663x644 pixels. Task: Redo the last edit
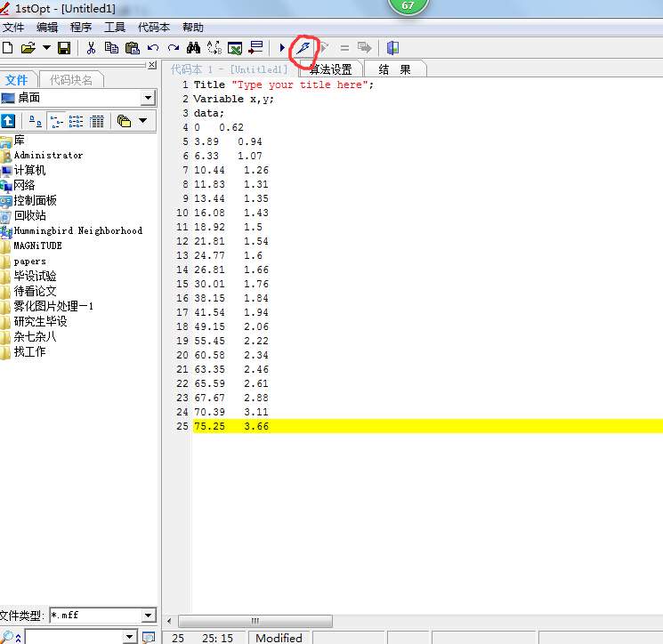(x=174, y=48)
